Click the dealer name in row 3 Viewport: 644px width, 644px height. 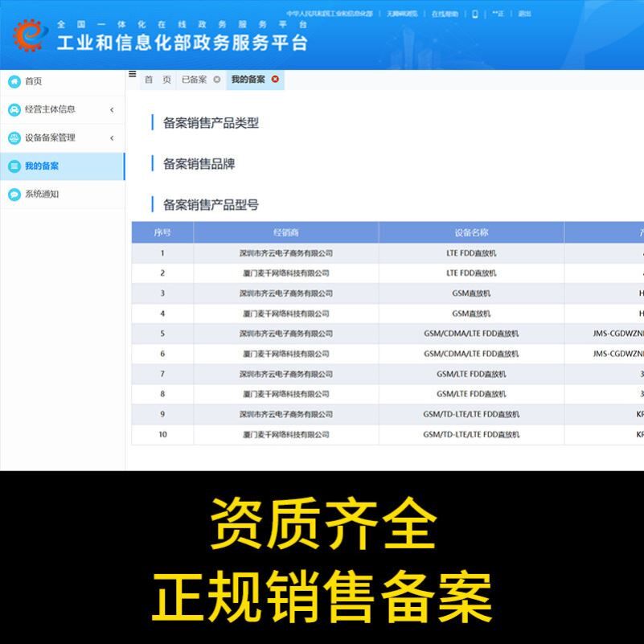pos(286,293)
